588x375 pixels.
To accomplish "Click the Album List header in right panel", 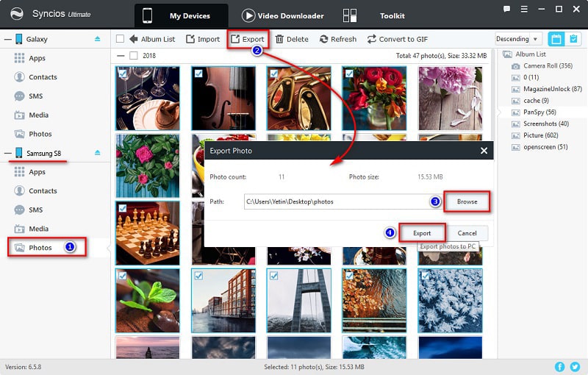I will click(524, 54).
